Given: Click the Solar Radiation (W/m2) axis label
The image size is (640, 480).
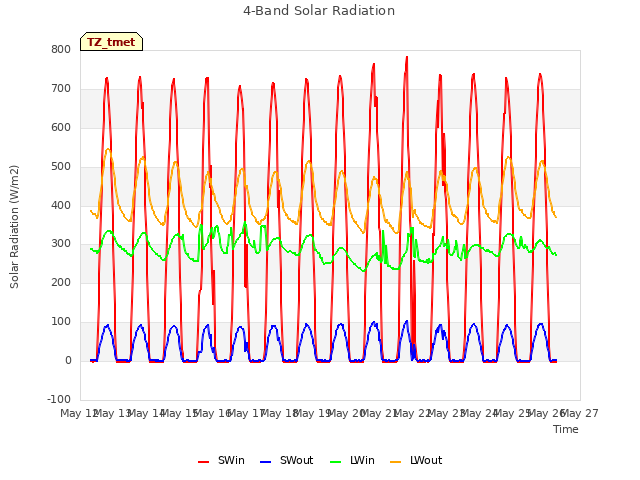Looking at the screenshot, I should click(14, 227).
